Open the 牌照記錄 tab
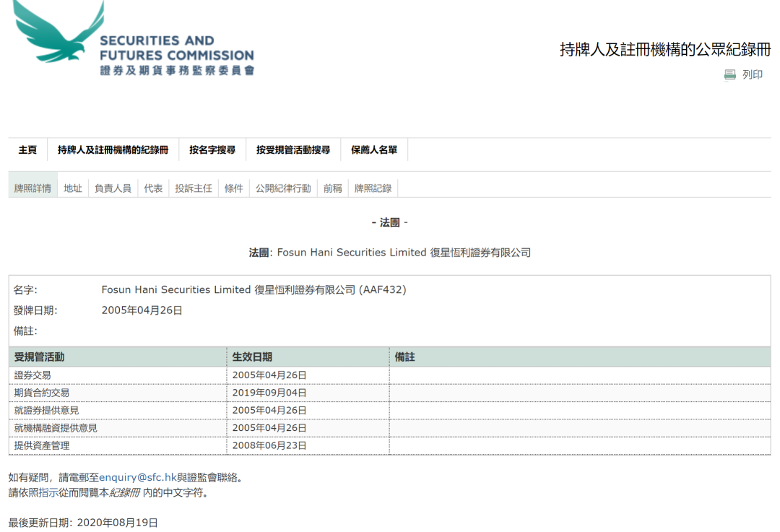 pos(373,186)
